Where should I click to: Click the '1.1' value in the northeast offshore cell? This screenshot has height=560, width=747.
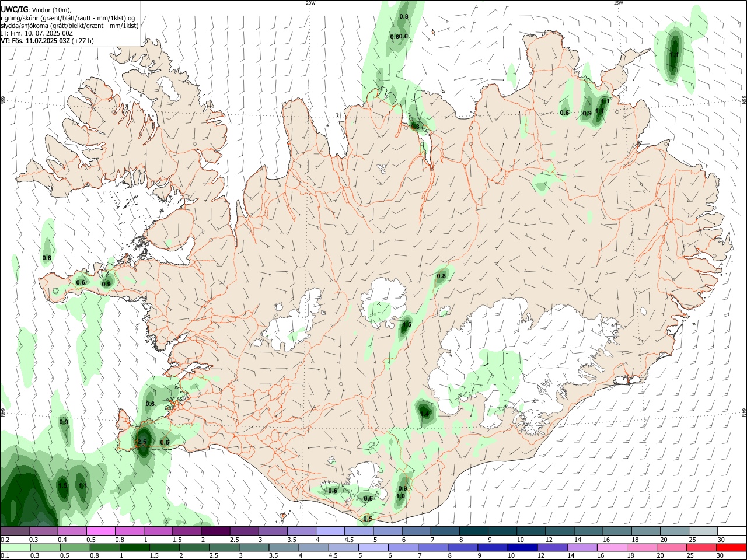tap(674, 54)
